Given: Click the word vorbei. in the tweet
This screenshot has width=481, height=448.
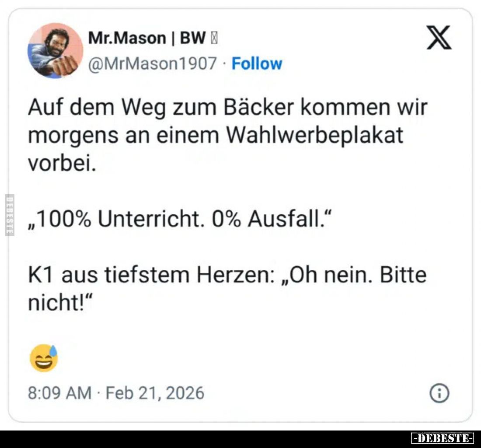Looking at the screenshot, I should coord(62,163).
